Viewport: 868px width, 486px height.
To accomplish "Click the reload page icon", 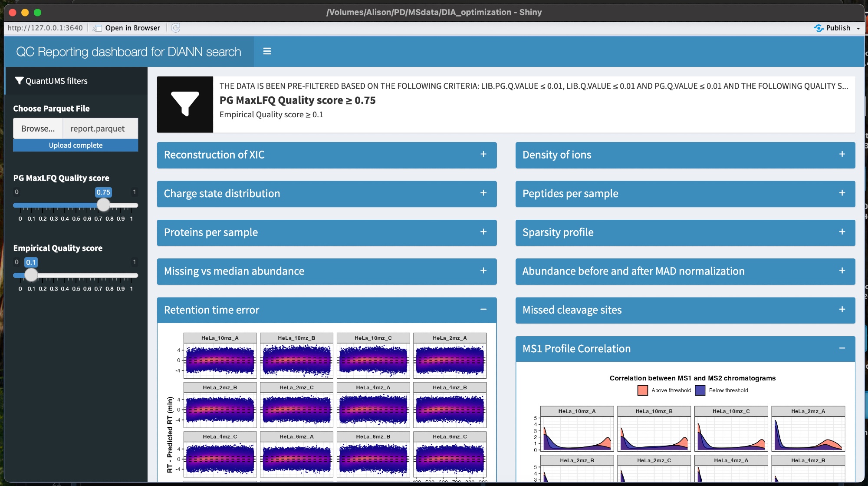I will pos(175,28).
